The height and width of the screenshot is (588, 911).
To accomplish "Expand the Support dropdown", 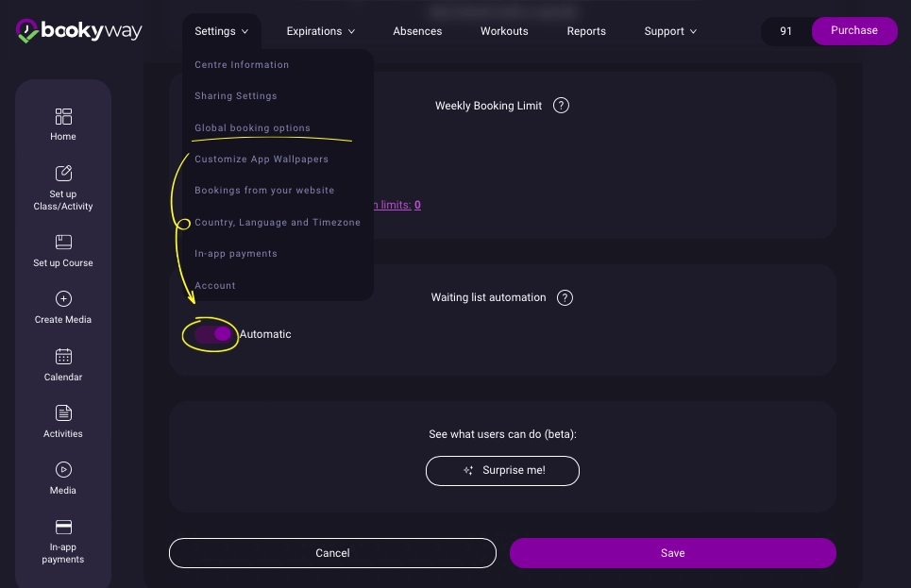I will tap(670, 31).
